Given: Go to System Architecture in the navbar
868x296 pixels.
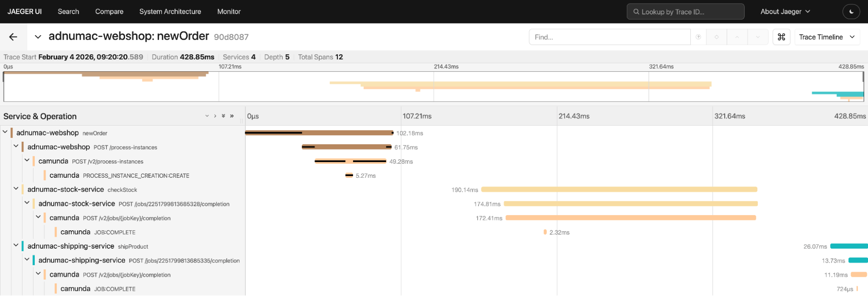Looking at the screenshot, I should click(x=170, y=12).
